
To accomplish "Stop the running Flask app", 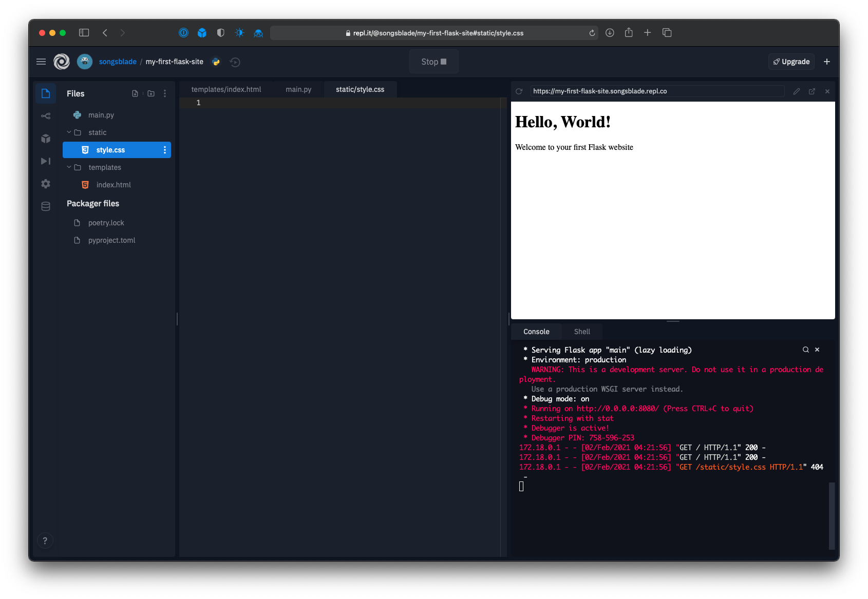I will click(x=433, y=61).
